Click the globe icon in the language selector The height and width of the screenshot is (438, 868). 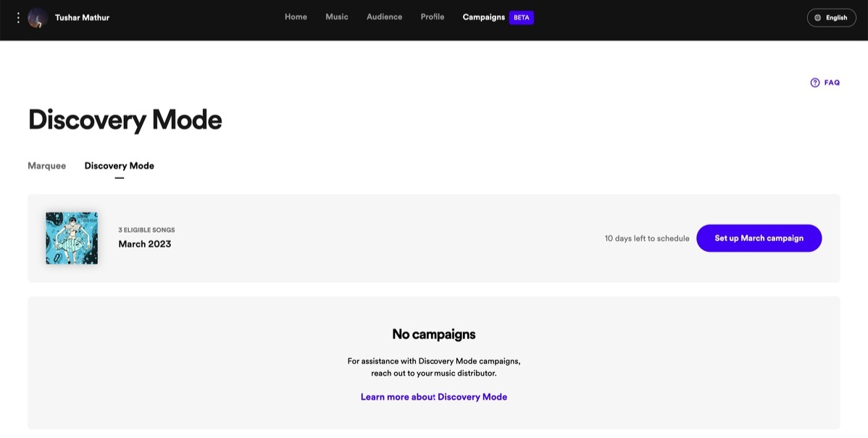click(817, 17)
